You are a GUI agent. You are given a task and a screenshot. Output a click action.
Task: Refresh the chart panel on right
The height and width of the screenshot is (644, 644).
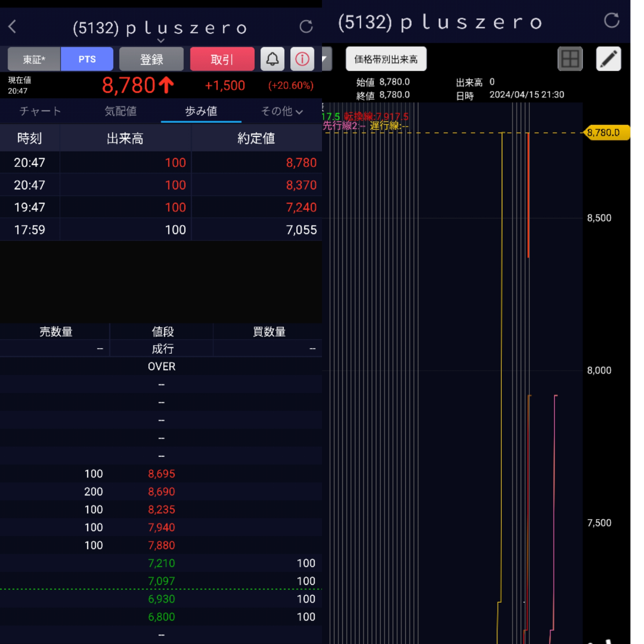point(611,21)
